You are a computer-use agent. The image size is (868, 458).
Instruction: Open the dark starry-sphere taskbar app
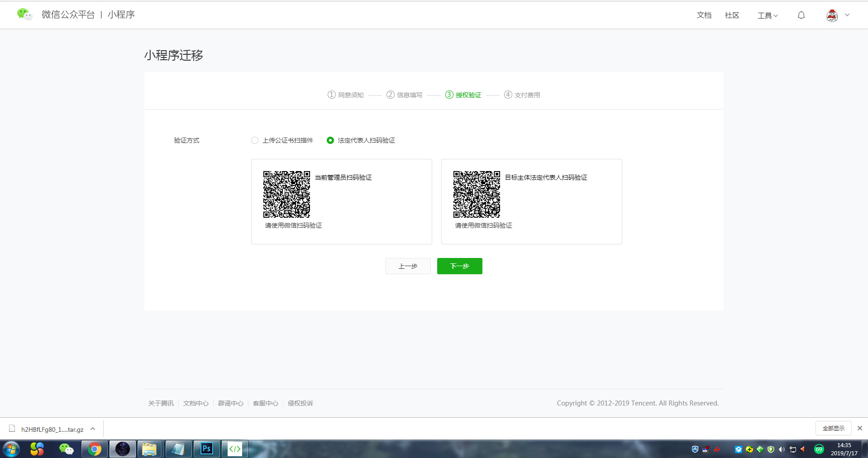(123, 449)
